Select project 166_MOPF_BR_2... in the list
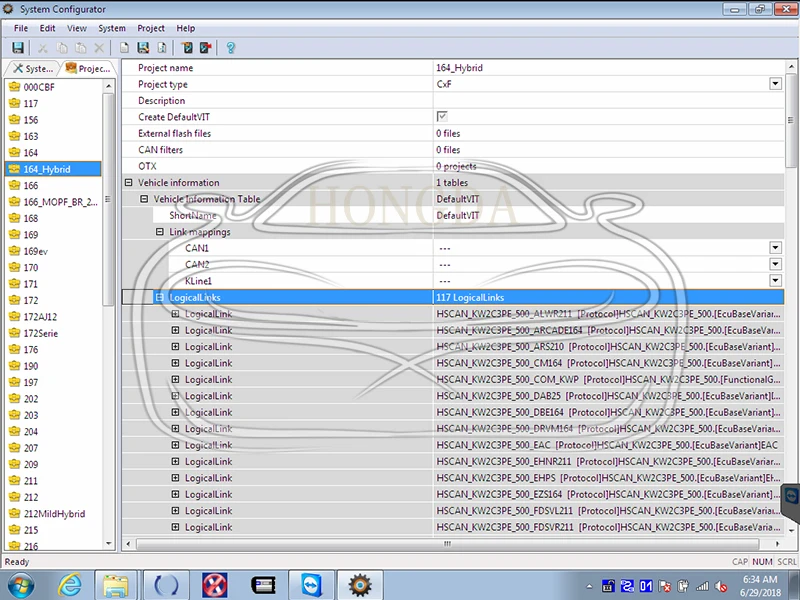Screen dimensions: 800x600 61,202
